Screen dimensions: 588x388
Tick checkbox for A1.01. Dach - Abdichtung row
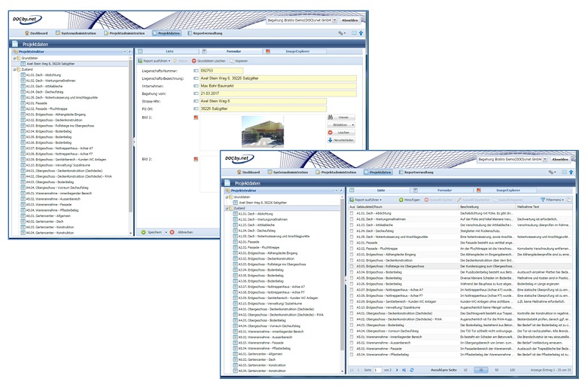[352, 213]
